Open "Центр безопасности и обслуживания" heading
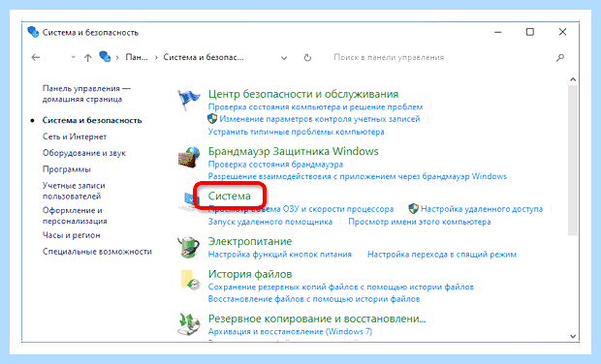Image resolution: width=601 pixels, height=364 pixels. (303, 94)
